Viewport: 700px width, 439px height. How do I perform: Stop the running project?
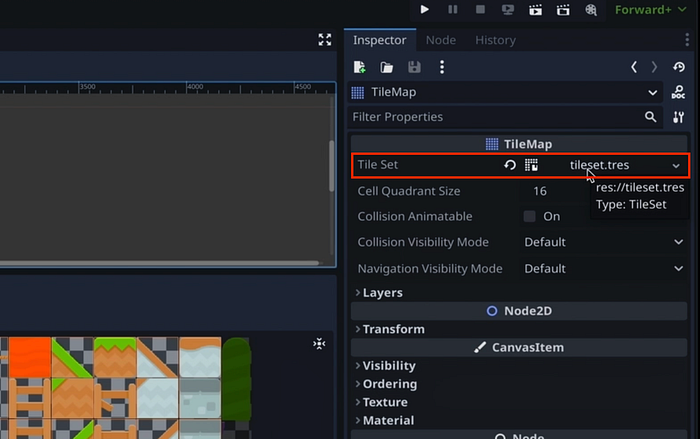click(x=480, y=9)
